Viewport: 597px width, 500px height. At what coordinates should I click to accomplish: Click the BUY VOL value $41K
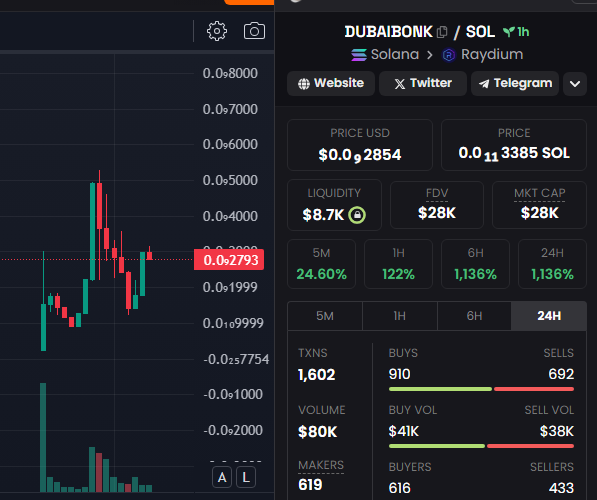(404, 431)
